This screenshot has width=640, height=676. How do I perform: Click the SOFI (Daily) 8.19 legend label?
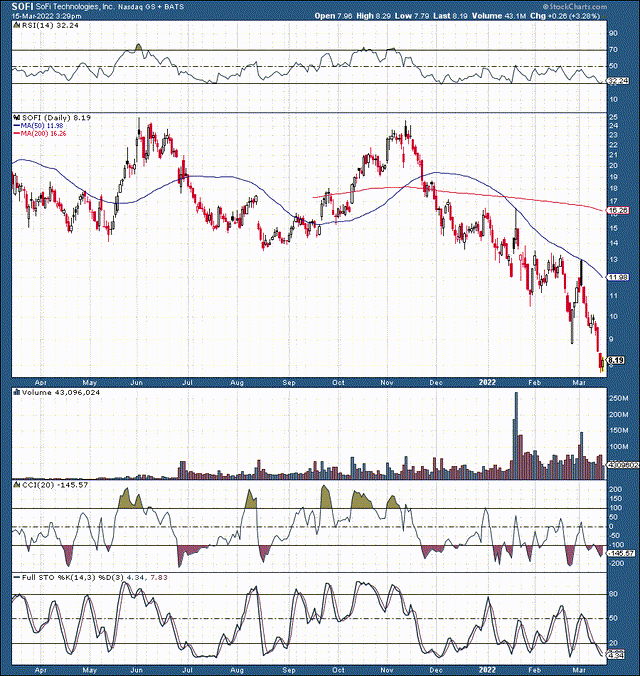click(x=56, y=117)
